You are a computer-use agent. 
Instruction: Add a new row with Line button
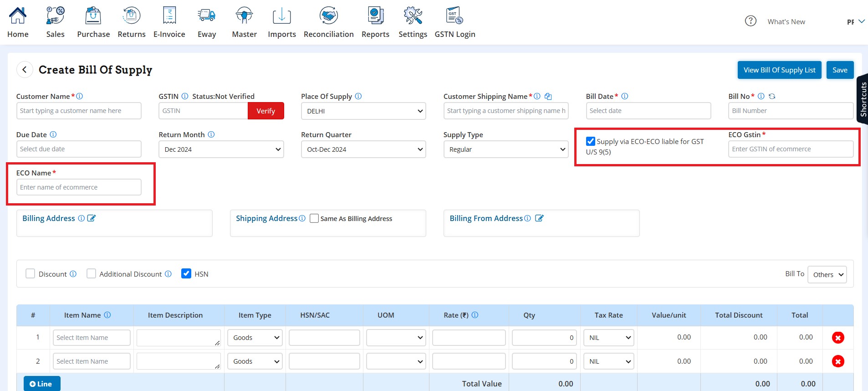coord(42,384)
